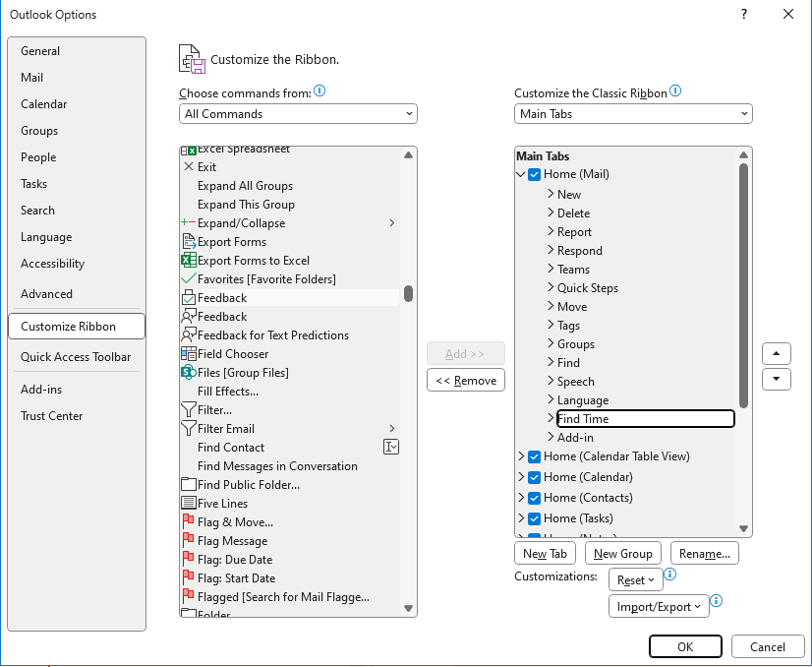Click the Cancel button
Image resolution: width=812 pixels, height=667 pixels.
pyautogui.click(x=768, y=646)
